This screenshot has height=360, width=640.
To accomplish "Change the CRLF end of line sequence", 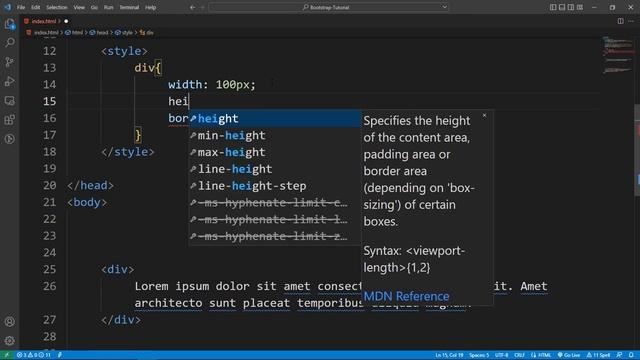I will pos(519,355).
